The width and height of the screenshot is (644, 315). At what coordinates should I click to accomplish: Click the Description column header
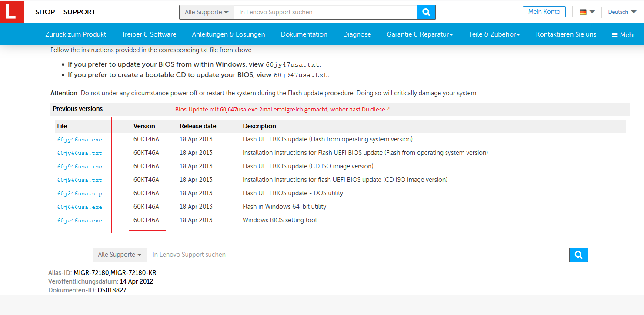(x=260, y=126)
